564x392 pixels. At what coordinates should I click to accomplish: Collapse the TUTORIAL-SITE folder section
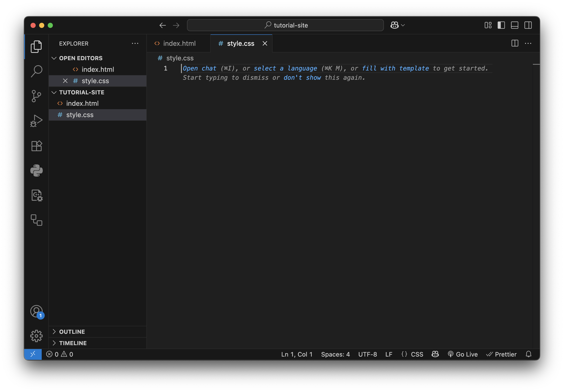click(x=98, y=92)
